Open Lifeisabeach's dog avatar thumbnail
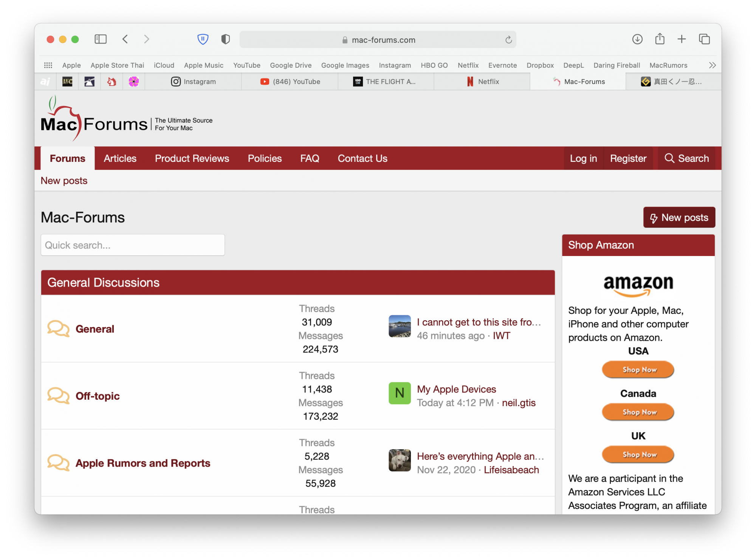Image resolution: width=756 pixels, height=560 pixels. tap(400, 460)
